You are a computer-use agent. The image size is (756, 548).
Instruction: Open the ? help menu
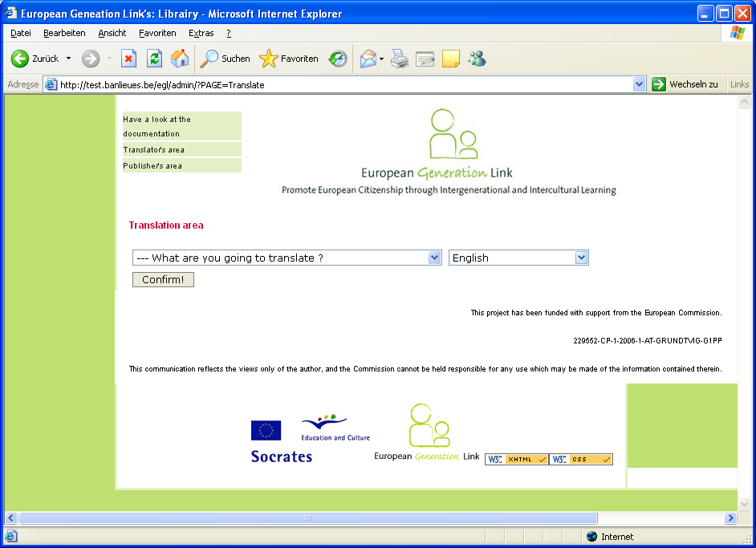[x=229, y=33]
